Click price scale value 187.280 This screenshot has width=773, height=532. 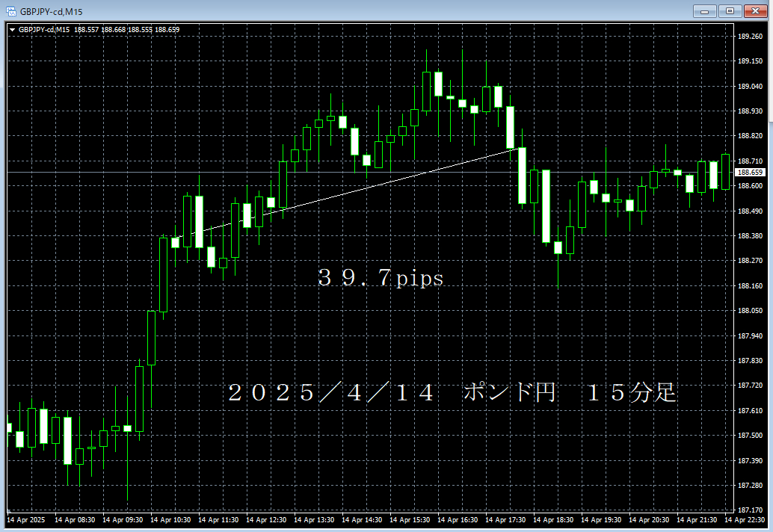tap(750, 485)
